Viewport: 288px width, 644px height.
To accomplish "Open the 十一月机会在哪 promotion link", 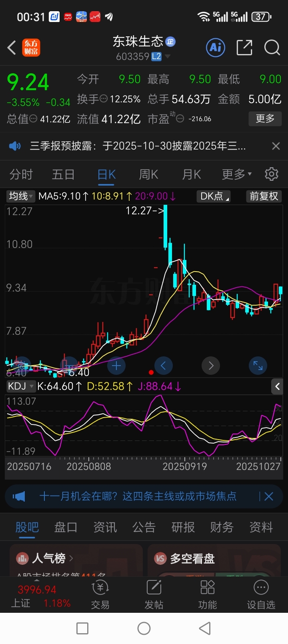I will [138, 496].
